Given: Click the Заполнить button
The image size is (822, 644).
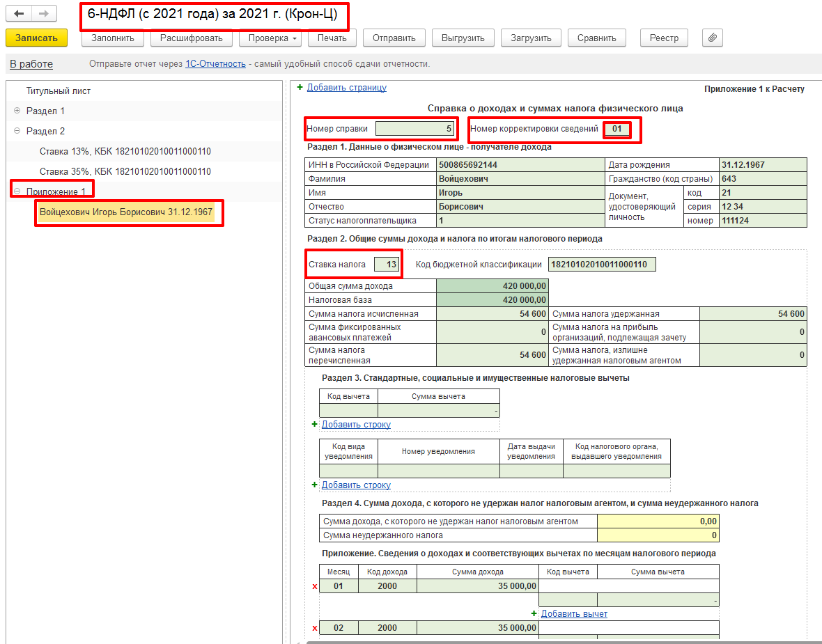Looking at the screenshot, I should (x=113, y=38).
